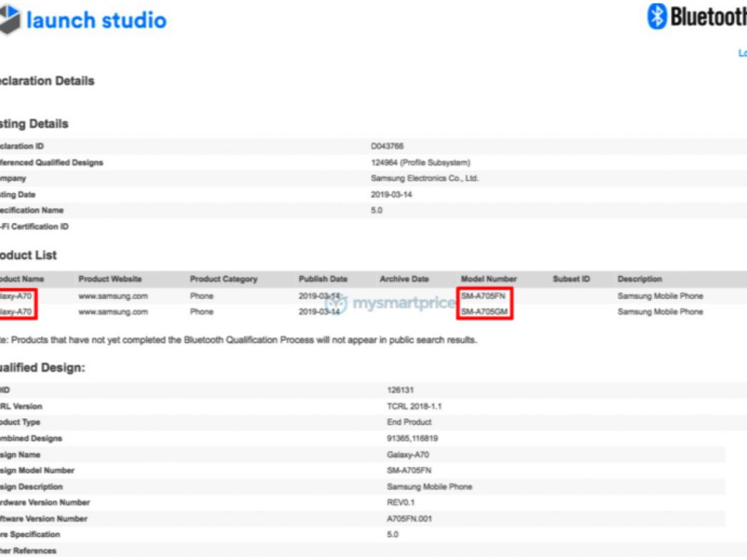Sort by Product Category column header
This screenshot has height=560, width=747.
[x=223, y=279]
